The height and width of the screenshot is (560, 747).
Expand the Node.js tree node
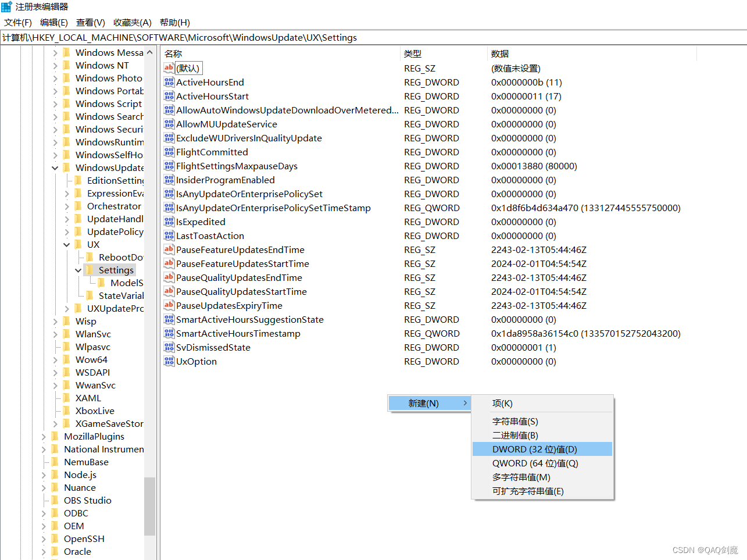click(x=44, y=475)
